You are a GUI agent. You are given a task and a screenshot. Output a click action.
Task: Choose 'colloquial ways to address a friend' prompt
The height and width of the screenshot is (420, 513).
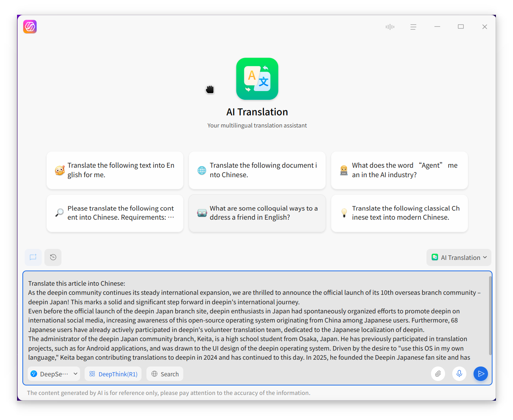point(257,213)
